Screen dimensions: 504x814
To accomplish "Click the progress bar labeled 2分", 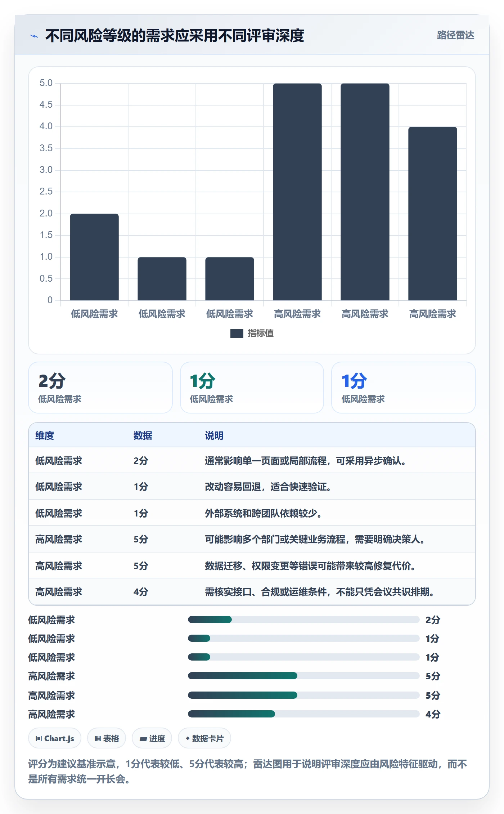I will pyautogui.click(x=303, y=620).
